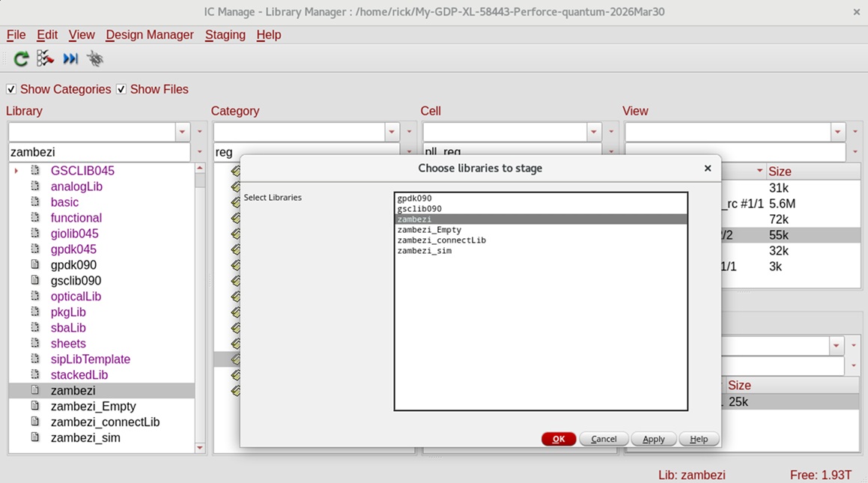Expand the GSCLIB045 library tree node
868x483 pixels.
16,171
